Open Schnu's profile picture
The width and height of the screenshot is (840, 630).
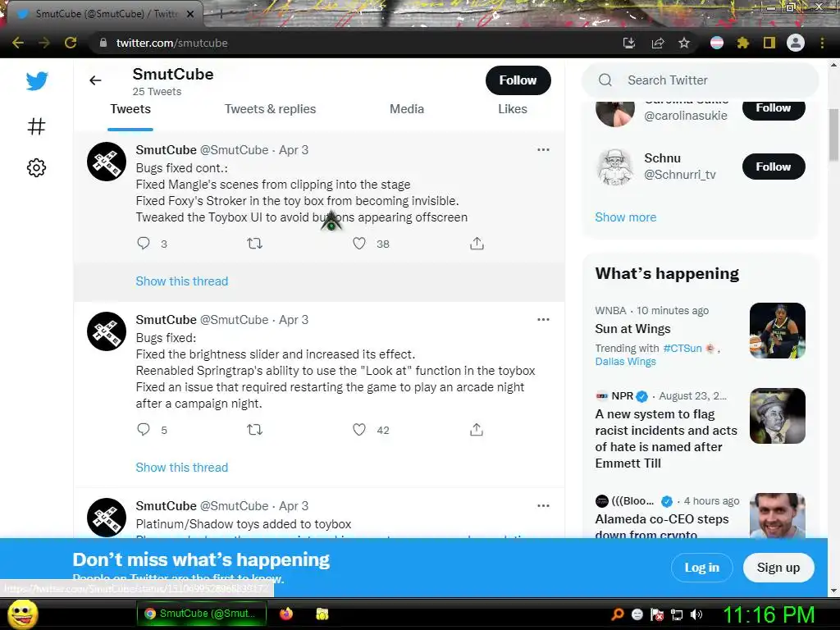(x=615, y=167)
